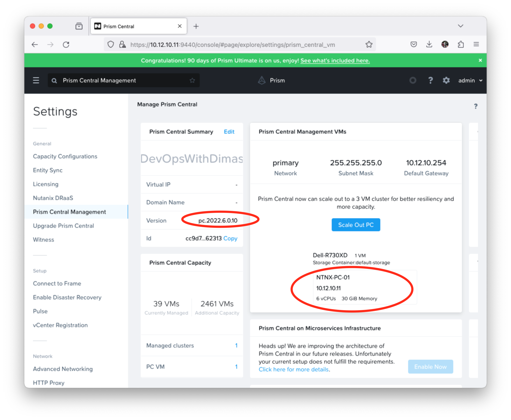Image resolution: width=511 pixels, height=420 pixels.
Task: Open Click here for more details link
Action: point(294,369)
